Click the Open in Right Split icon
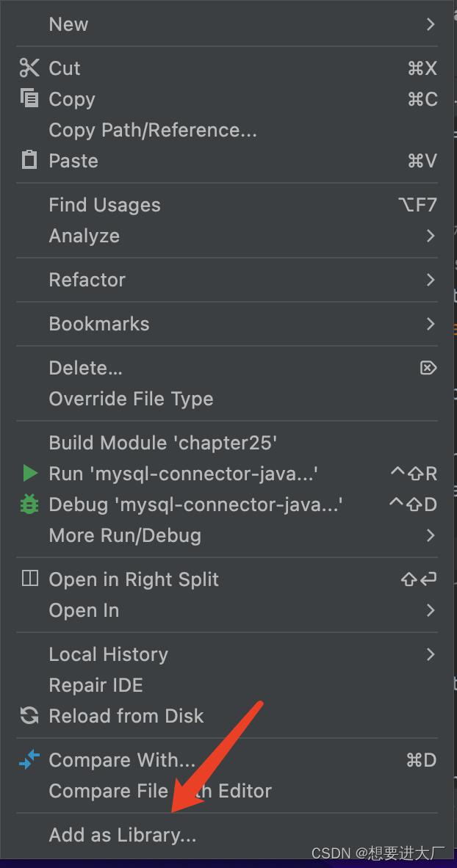The height and width of the screenshot is (868, 457). tap(29, 579)
